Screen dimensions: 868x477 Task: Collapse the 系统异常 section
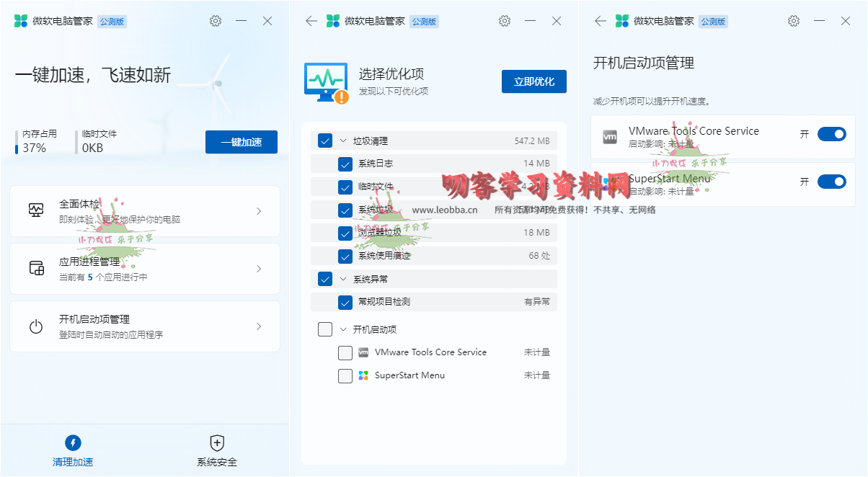(x=342, y=279)
